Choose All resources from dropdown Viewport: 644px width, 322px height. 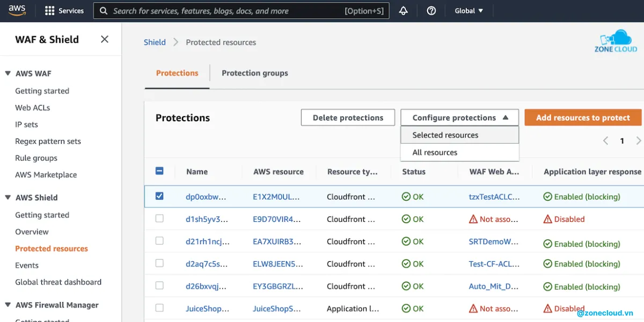pos(460,152)
